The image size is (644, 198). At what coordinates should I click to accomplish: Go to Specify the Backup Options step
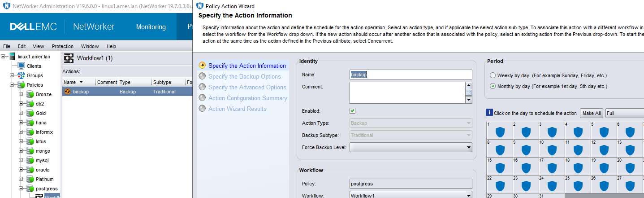point(244,76)
